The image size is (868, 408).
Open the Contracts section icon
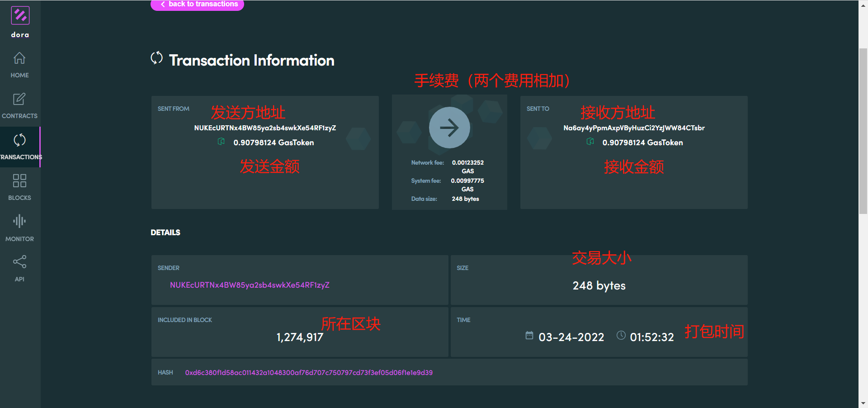[x=19, y=100]
